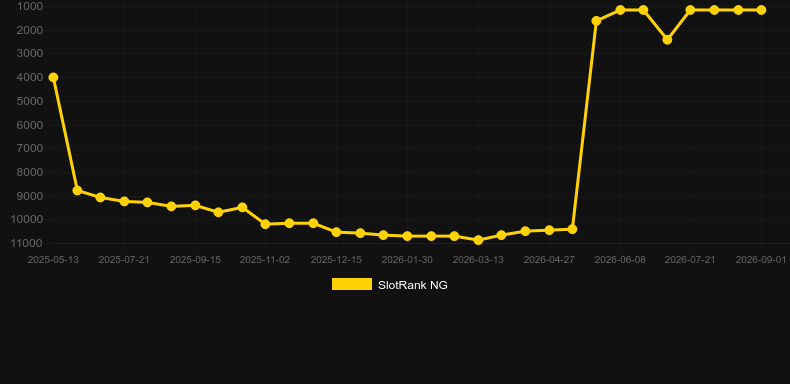Click the 11000 y-axis label
This screenshot has width=790, height=384.
point(27,243)
